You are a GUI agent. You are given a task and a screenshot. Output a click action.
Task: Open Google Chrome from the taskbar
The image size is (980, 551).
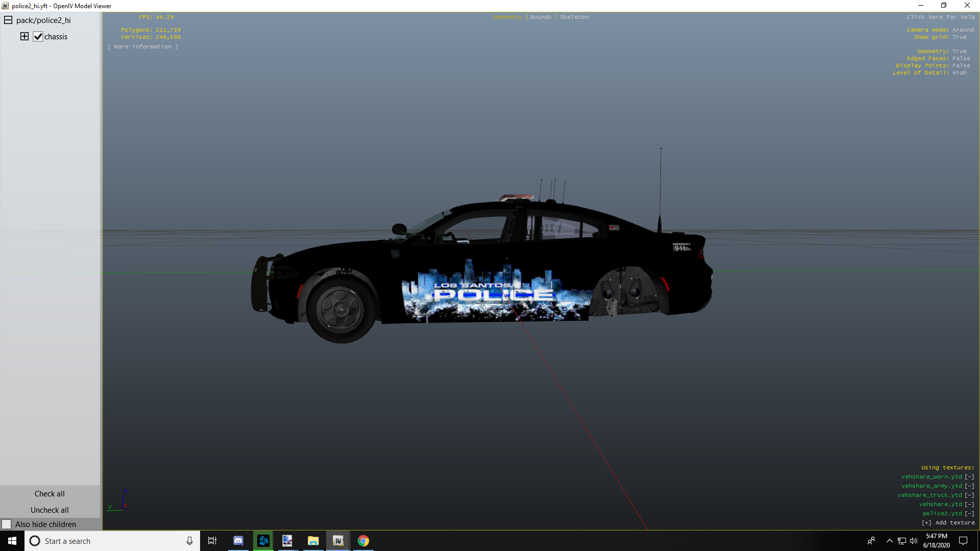[363, 541]
